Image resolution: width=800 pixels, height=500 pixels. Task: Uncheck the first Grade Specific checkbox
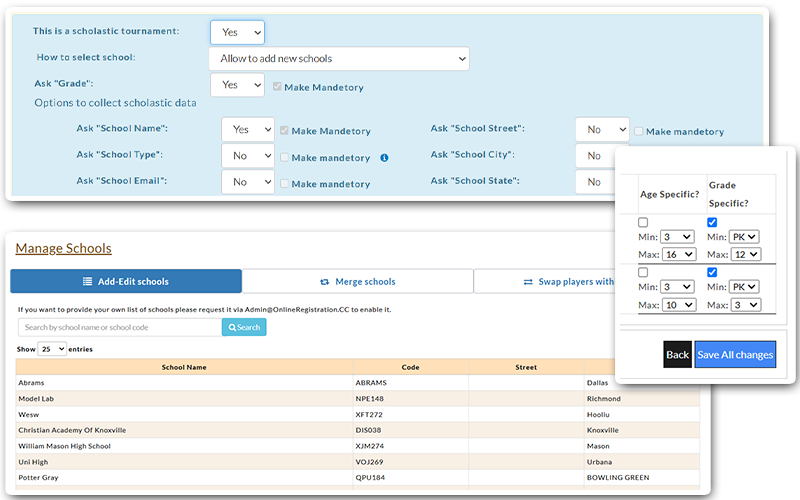[713, 222]
